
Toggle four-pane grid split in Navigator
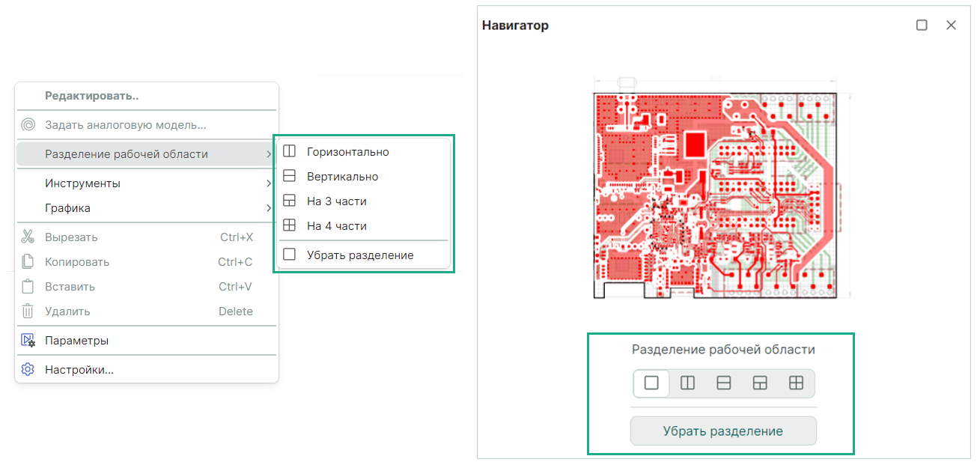[796, 383]
